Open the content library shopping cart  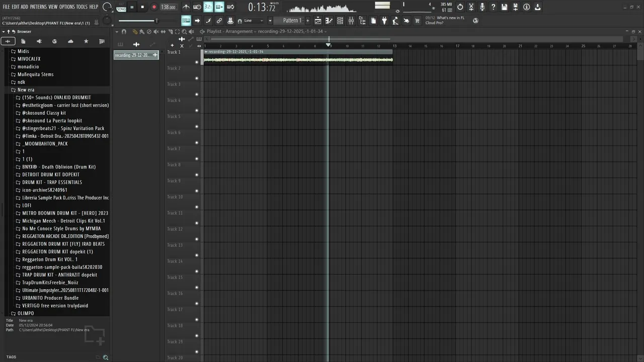click(x=417, y=21)
